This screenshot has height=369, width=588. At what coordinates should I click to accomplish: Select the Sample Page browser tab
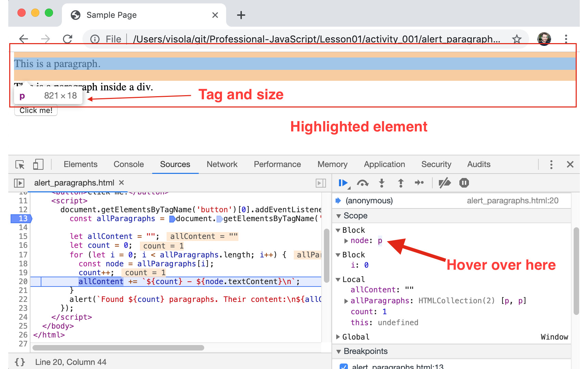pos(144,15)
